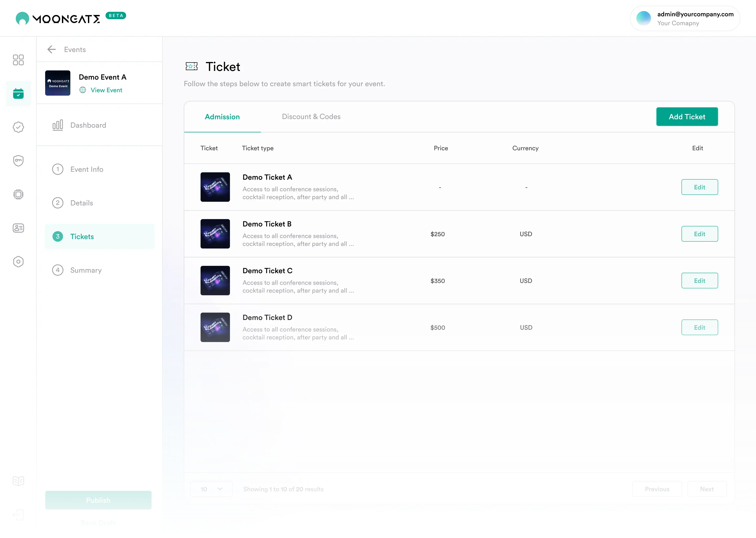
Task: Click the Add Ticket button
Action: pos(686,117)
